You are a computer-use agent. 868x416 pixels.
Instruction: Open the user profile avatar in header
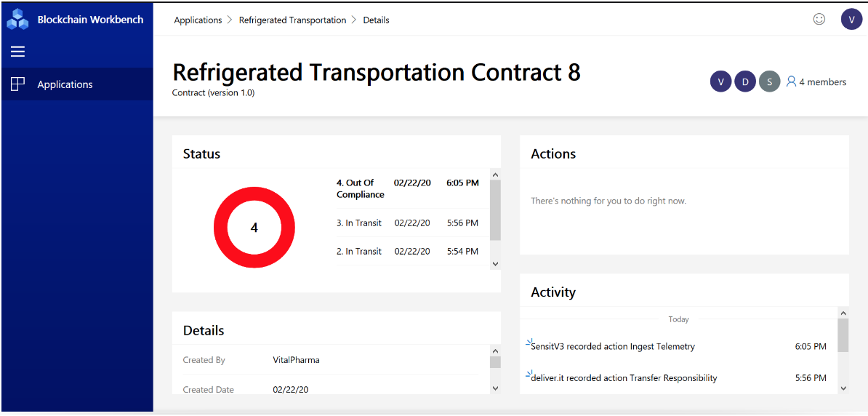851,20
